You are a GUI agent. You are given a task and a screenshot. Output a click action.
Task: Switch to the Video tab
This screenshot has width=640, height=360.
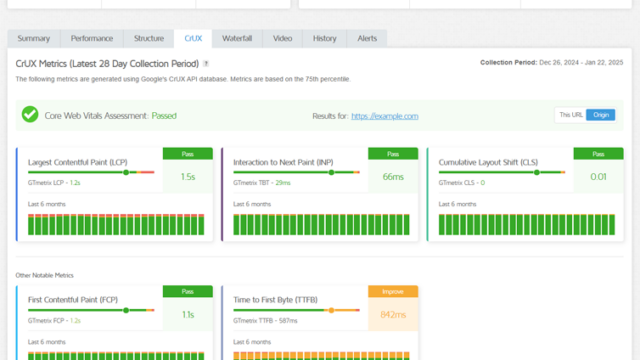(x=282, y=38)
